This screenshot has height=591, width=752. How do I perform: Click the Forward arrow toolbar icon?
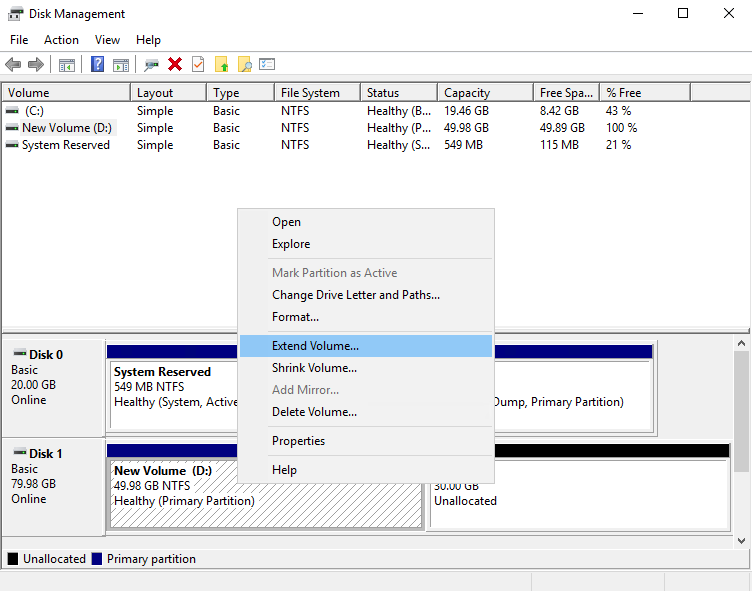(36, 64)
